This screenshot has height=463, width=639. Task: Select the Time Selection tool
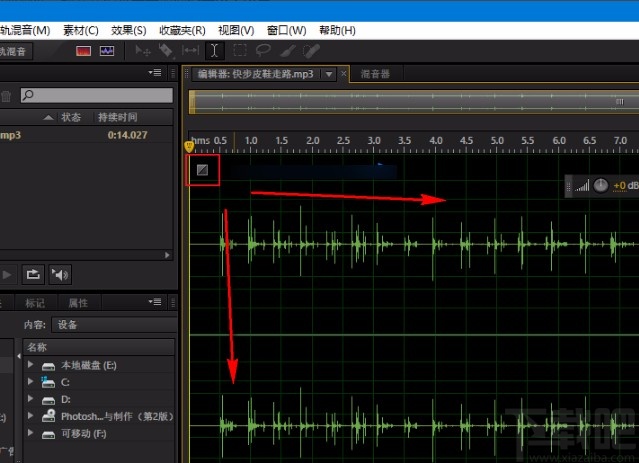pyautogui.click(x=215, y=51)
